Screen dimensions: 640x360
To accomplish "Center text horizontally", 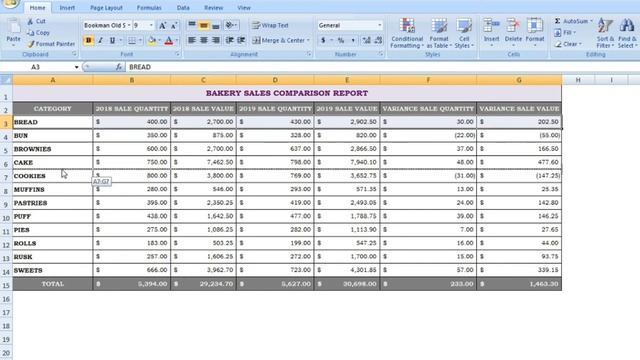I will click(204, 40).
